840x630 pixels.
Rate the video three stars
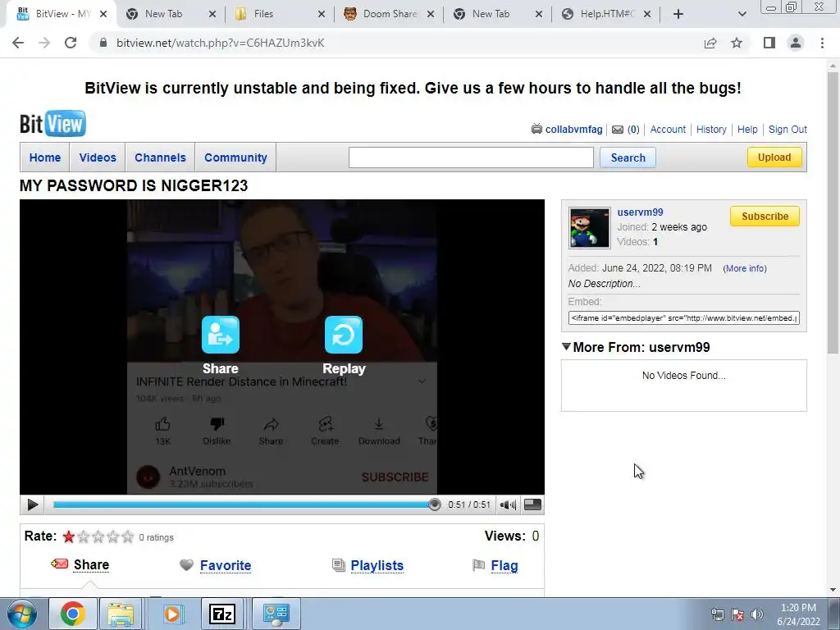tap(98, 536)
